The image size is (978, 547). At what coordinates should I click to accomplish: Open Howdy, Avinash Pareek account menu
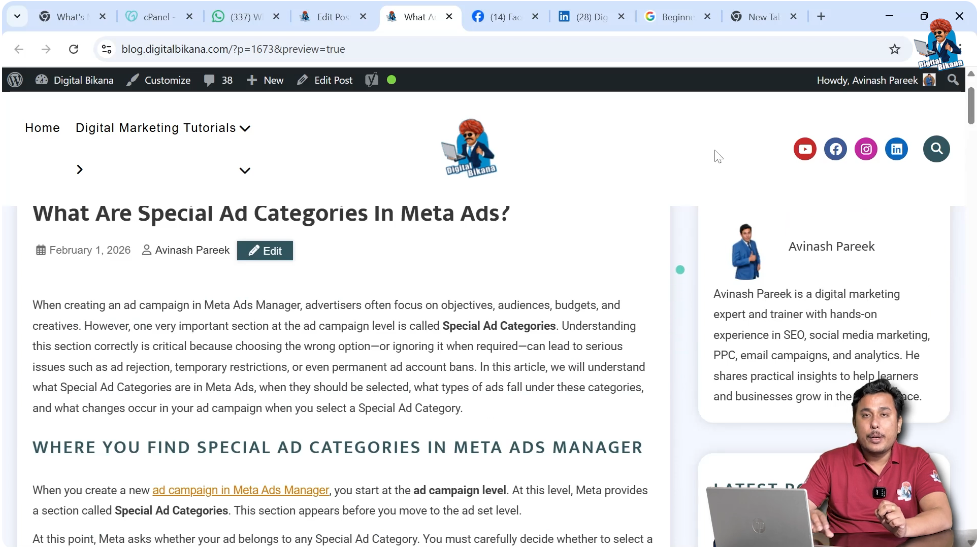pos(876,80)
